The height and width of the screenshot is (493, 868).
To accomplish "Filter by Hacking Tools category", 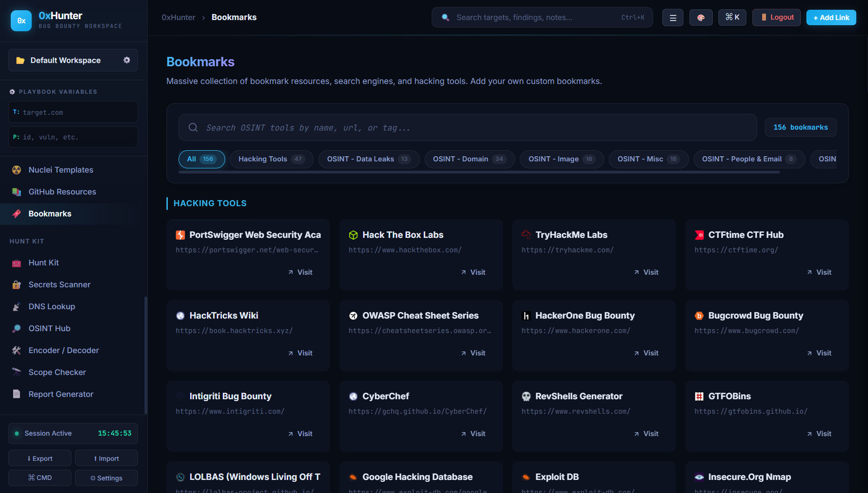I will tap(271, 159).
